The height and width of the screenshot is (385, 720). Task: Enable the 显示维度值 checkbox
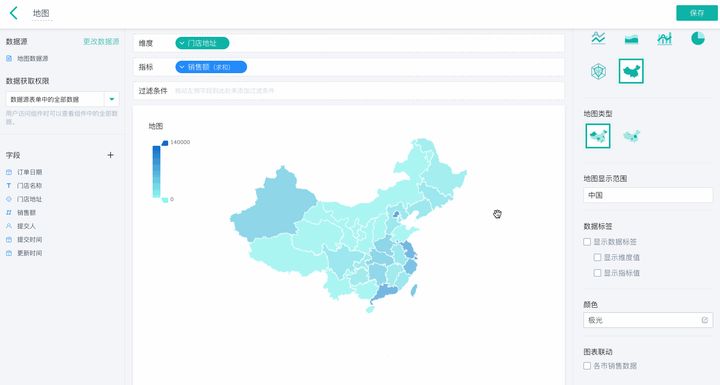[x=597, y=257]
